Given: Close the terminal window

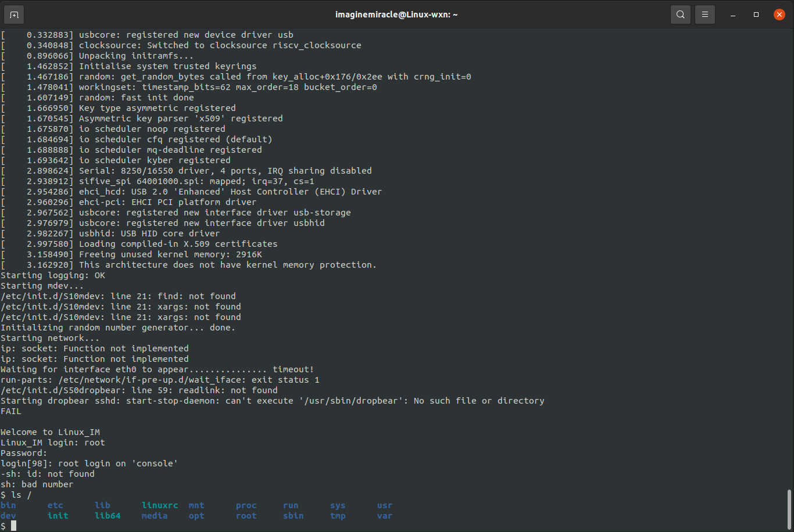Looking at the screenshot, I should [x=779, y=14].
